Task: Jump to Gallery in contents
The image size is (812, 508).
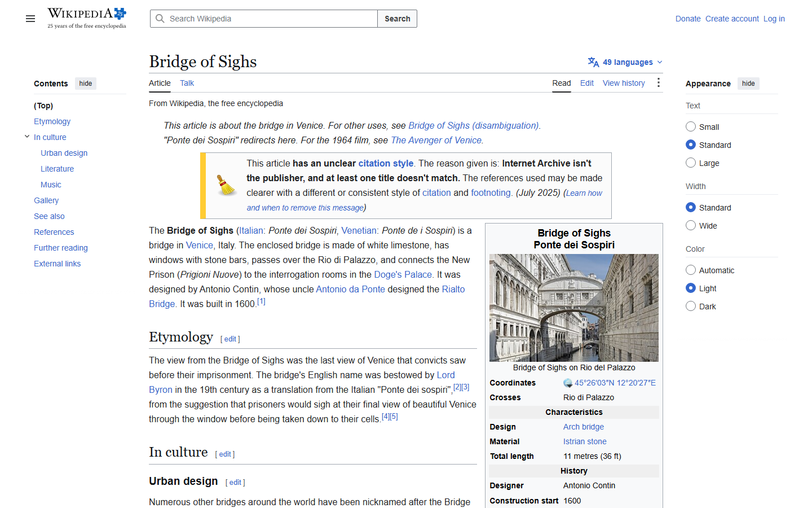Action: tap(46, 200)
